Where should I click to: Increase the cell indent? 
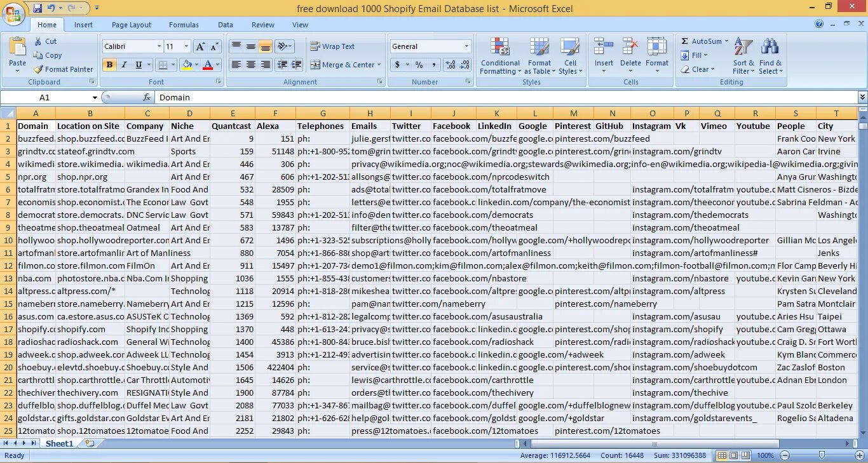(297, 65)
